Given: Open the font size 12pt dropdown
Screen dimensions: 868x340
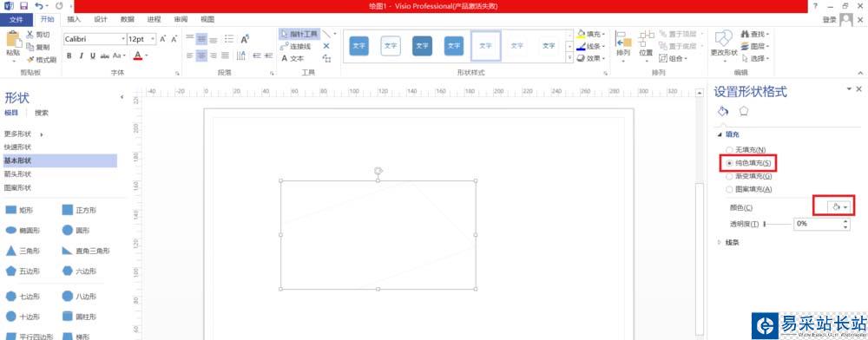Looking at the screenshot, I should click(154, 39).
